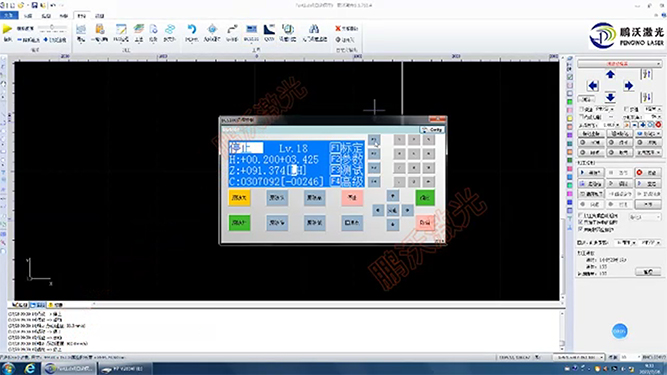Click the yellow button in the height controller dialog
The height and width of the screenshot is (375, 667).
(239, 198)
